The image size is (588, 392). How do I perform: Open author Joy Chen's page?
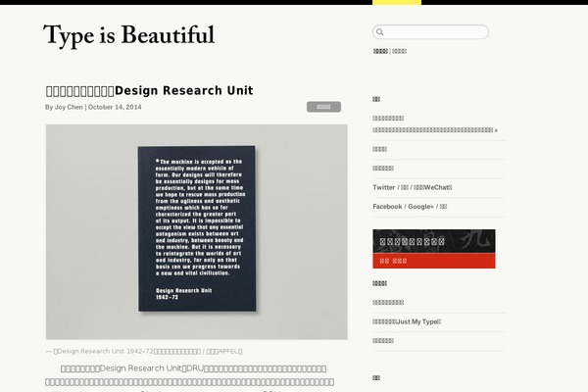(x=69, y=107)
